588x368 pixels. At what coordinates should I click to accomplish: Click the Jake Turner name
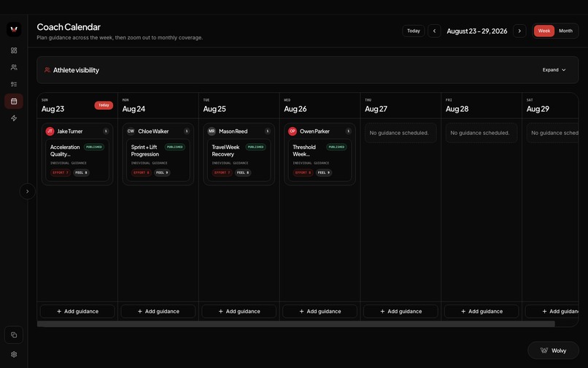pos(70,131)
